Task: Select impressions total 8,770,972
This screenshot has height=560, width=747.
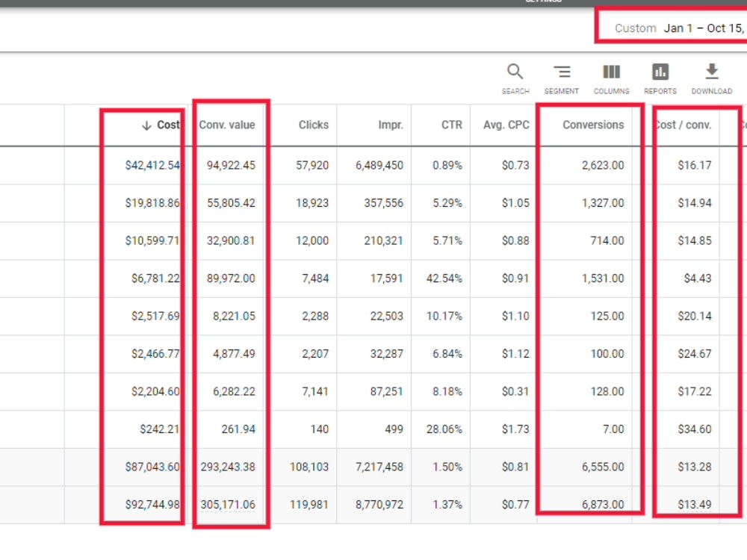Action: (x=379, y=504)
